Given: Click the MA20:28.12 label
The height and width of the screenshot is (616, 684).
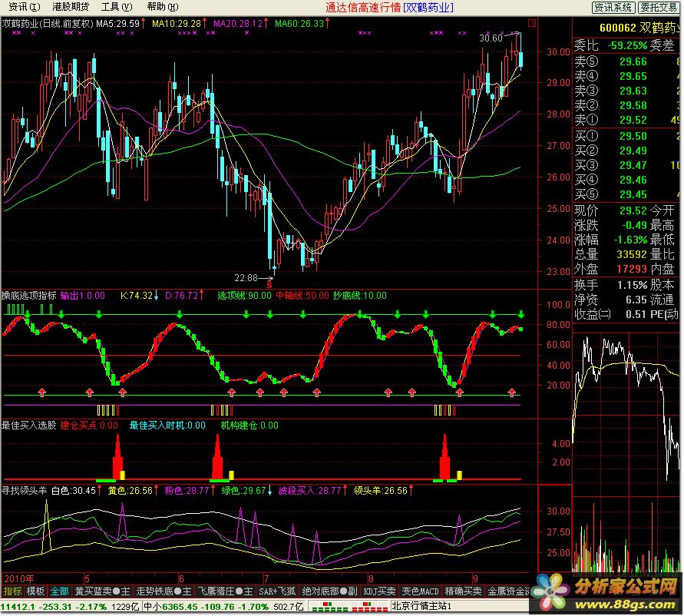Looking at the screenshot, I should pyautogui.click(x=238, y=24).
